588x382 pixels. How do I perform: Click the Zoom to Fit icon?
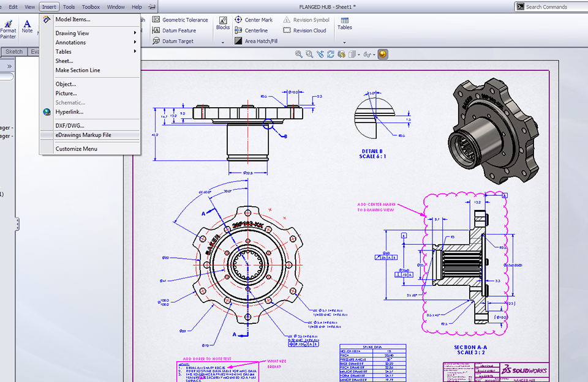coord(298,54)
